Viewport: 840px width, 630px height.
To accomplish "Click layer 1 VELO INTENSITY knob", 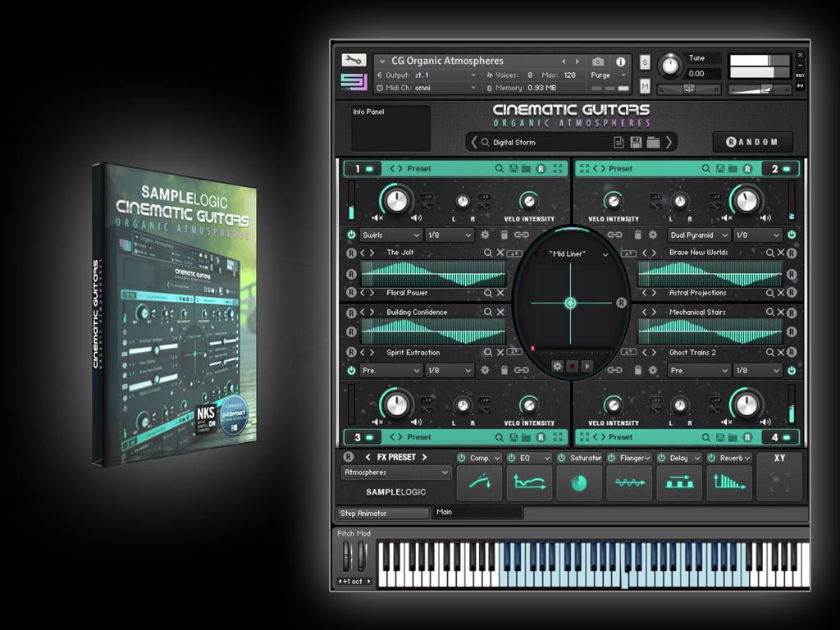I will [x=529, y=202].
